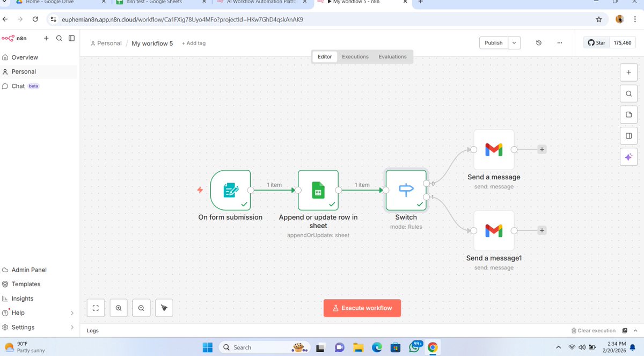Expand the Settings submenu
Viewport: 644px width, 356px height.
72,328
